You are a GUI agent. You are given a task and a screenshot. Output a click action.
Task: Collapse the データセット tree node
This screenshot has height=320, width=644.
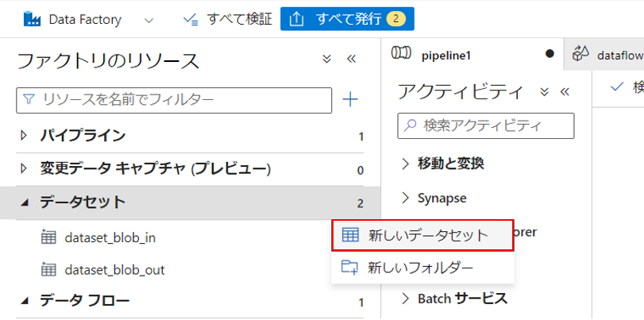pos(25,202)
